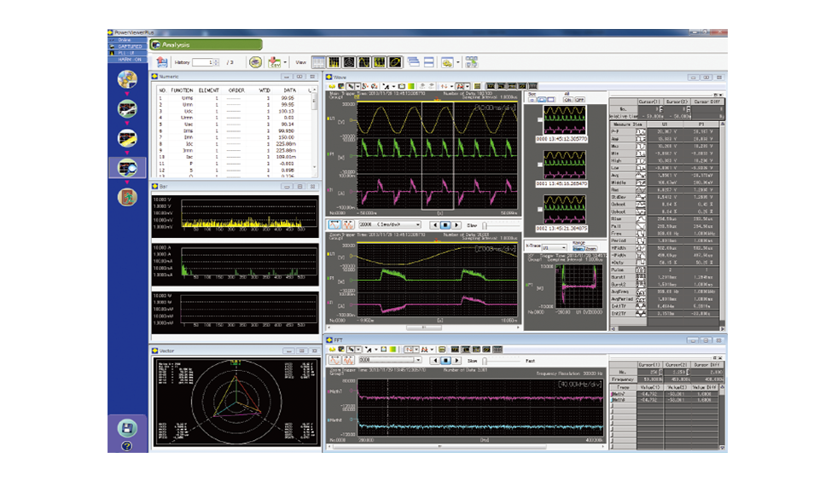Show the Bar graph view

334,62
